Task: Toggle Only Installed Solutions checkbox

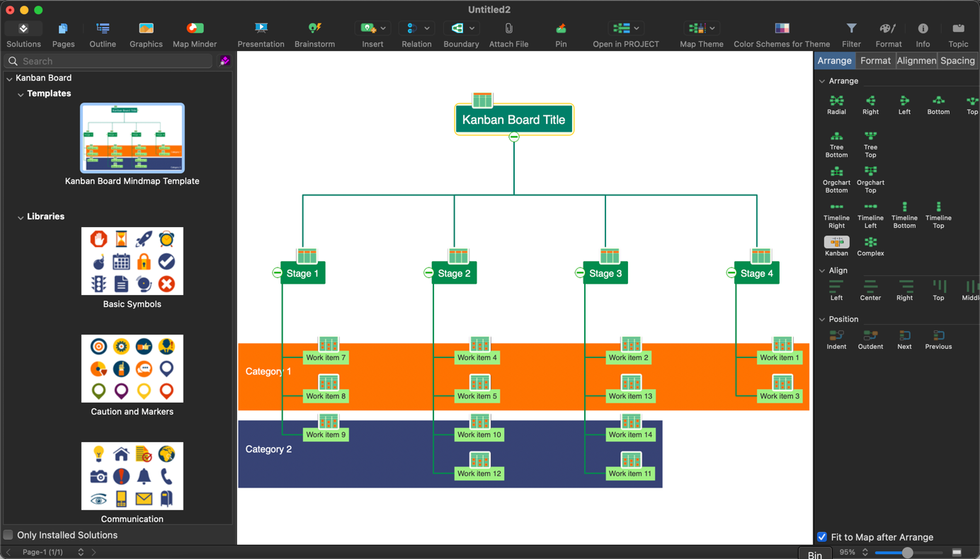Action: (x=8, y=535)
